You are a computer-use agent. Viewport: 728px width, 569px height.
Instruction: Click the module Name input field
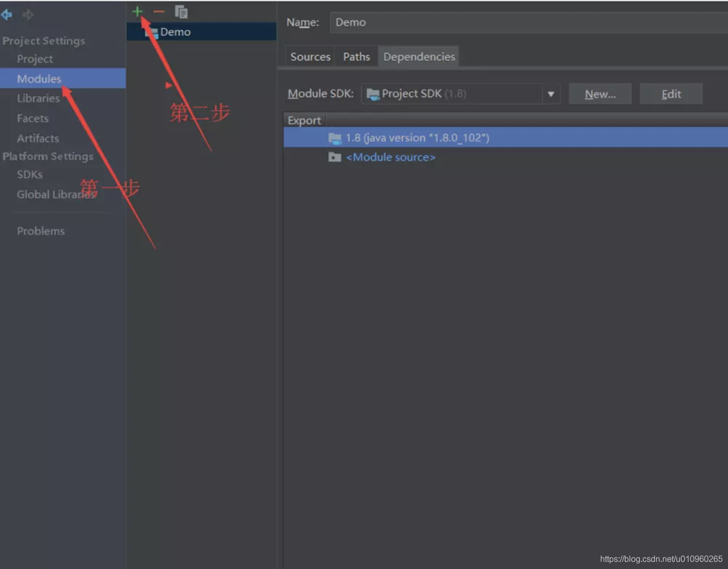[x=529, y=22]
